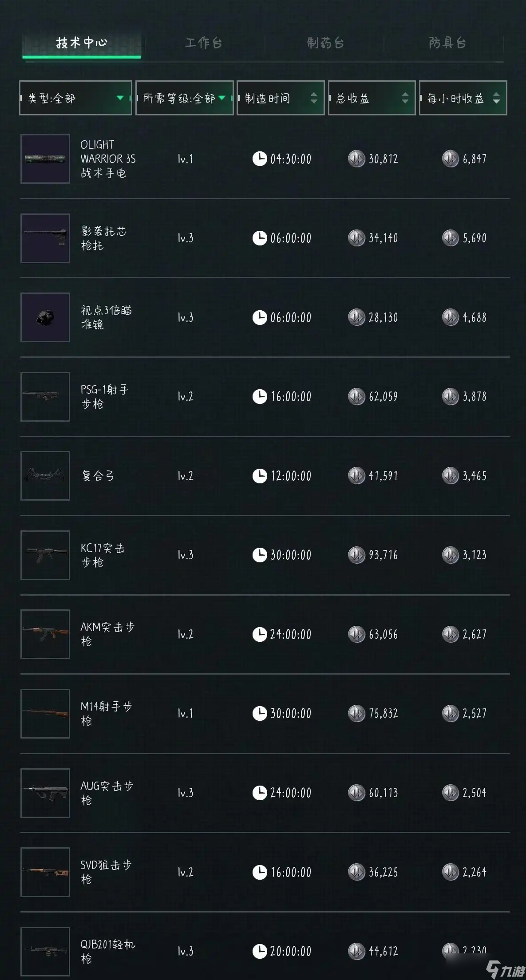The height and width of the screenshot is (980, 526).
Task: Click the OLIGHT WARRIOR 3S flashlight thumbnail
Action: [45, 159]
